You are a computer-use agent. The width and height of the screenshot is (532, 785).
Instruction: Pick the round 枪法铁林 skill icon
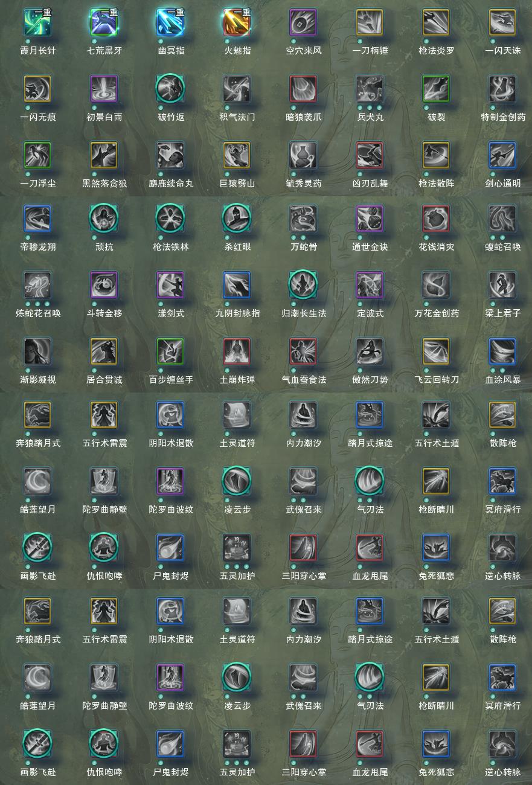click(x=170, y=219)
